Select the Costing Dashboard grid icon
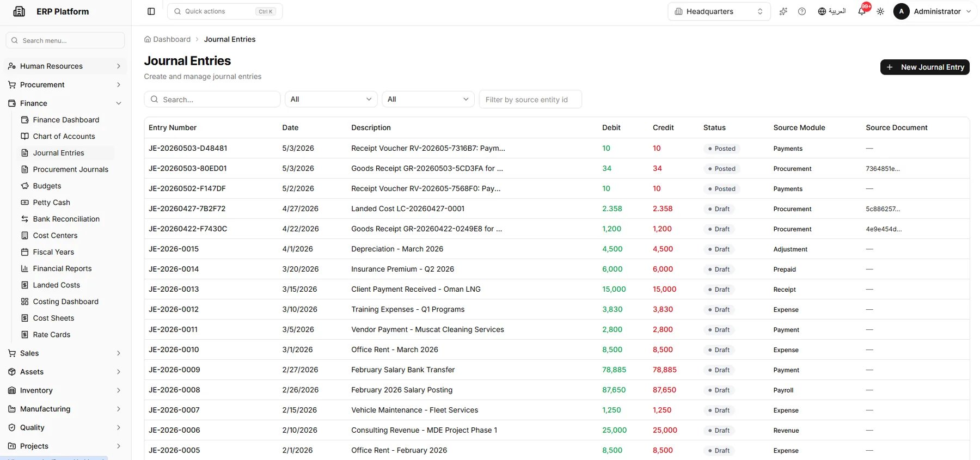The image size is (980, 460). click(24, 302)
